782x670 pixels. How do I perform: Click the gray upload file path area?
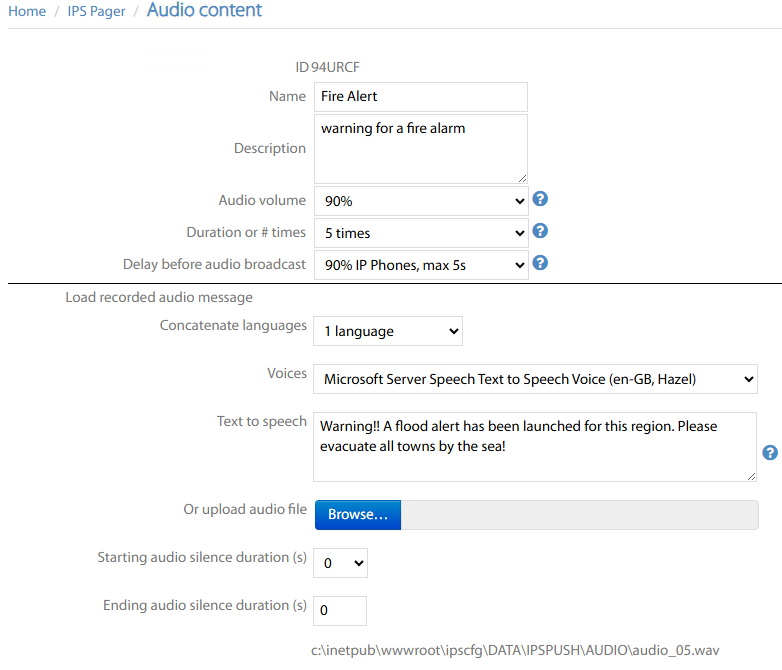[x=579, y=514]
